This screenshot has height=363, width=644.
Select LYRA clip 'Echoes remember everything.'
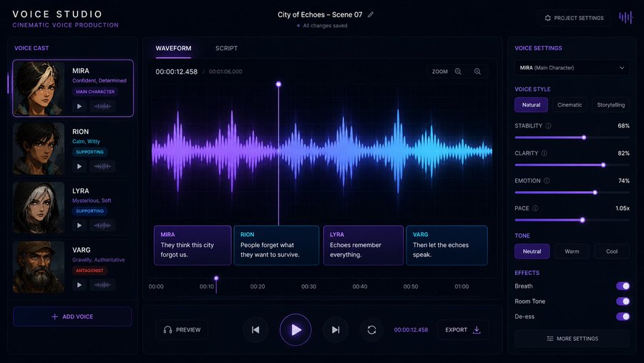pos(364,246)
